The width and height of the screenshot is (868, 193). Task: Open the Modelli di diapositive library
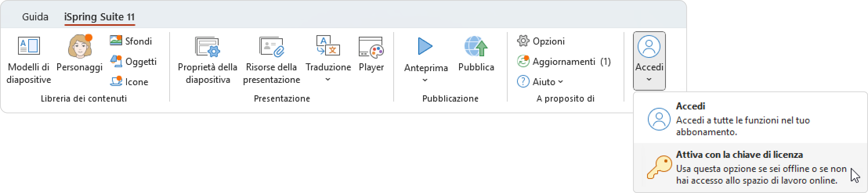click(x=29, y=61)
